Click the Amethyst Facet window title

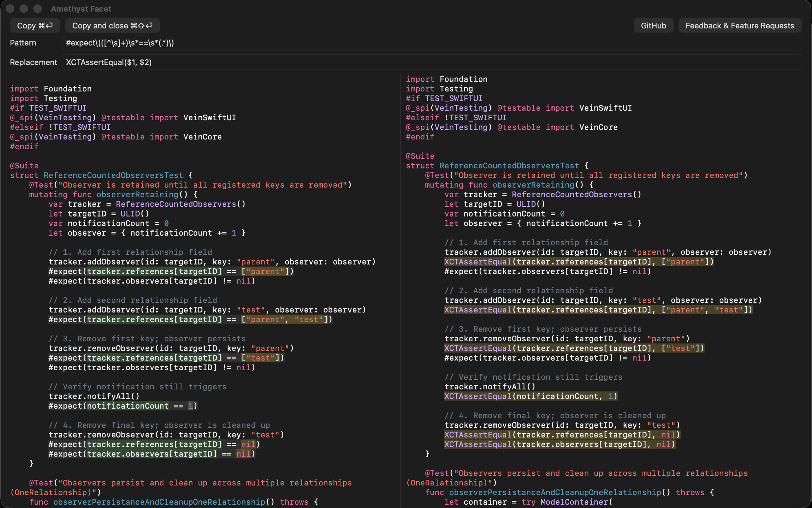81,9
